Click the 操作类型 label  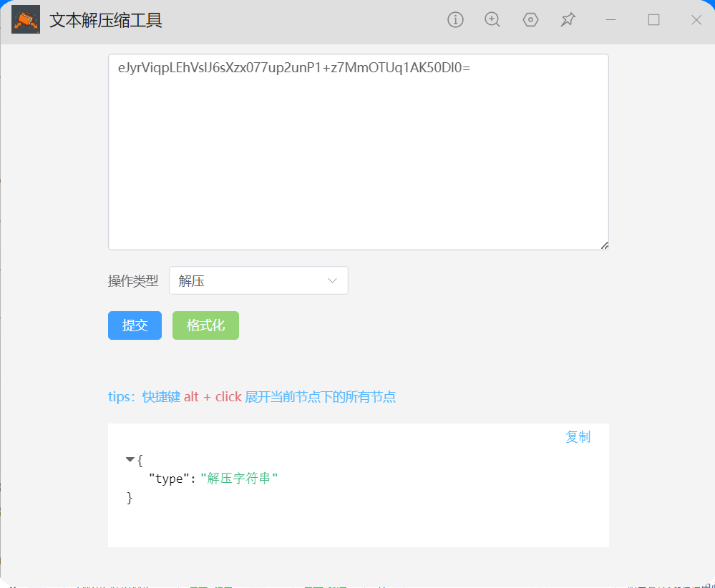133,281
